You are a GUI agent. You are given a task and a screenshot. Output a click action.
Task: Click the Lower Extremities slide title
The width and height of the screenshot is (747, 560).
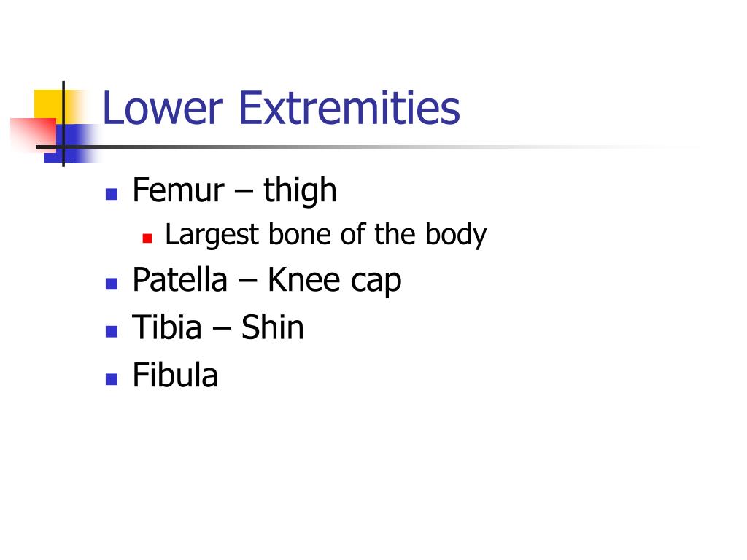(281, 108)
